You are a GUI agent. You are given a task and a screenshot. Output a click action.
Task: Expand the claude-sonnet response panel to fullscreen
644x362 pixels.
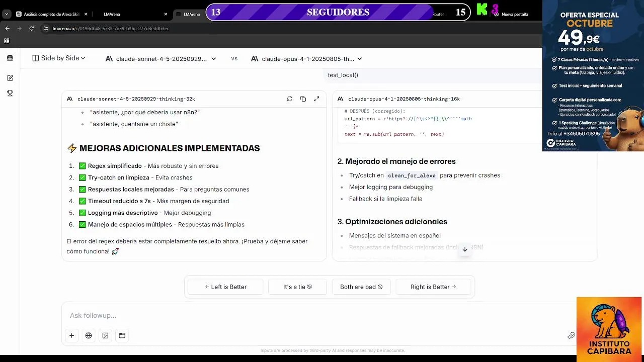tap(316, 99)
